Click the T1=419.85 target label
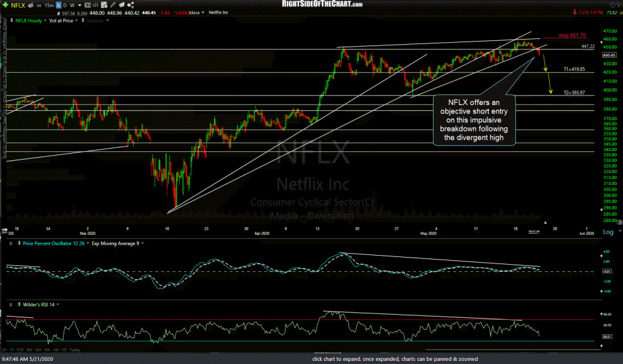 574,69
